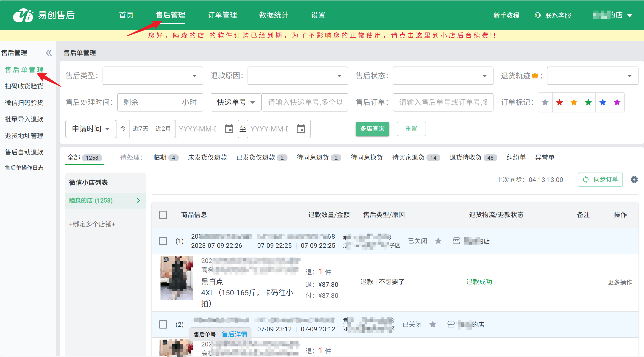
Task: Click the 易创售后 logo icon
Action: 23,15
